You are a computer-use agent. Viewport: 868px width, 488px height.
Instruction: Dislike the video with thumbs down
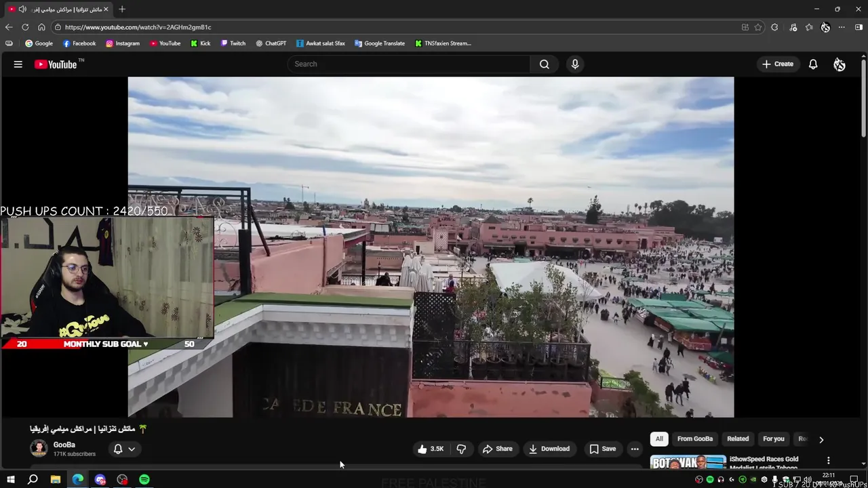click(x=461, y=449)
